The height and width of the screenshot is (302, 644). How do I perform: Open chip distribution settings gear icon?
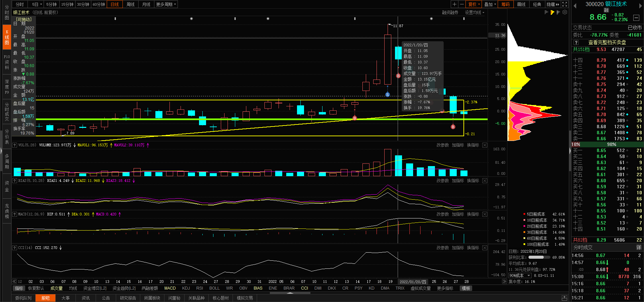click(565, 12)
